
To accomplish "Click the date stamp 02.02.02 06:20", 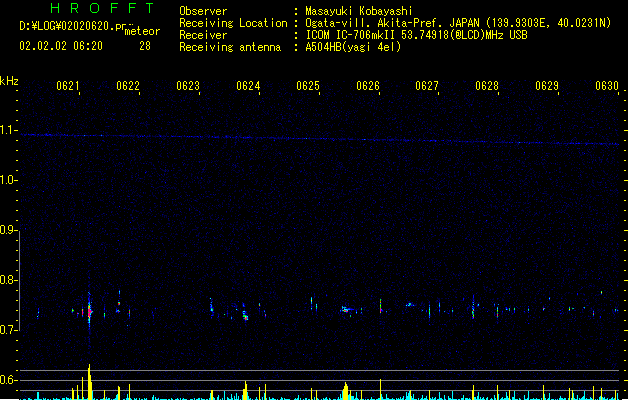I will [x=61, y=46].
